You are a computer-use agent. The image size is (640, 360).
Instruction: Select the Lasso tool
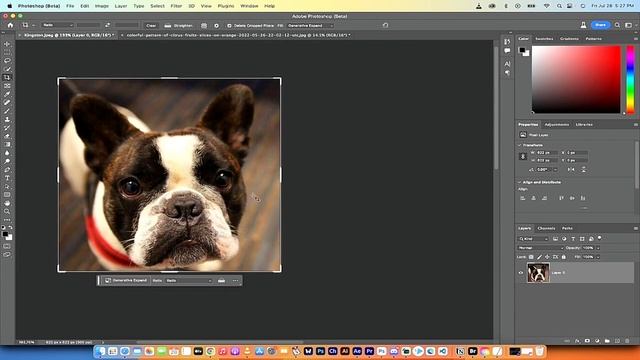(7, 60)
